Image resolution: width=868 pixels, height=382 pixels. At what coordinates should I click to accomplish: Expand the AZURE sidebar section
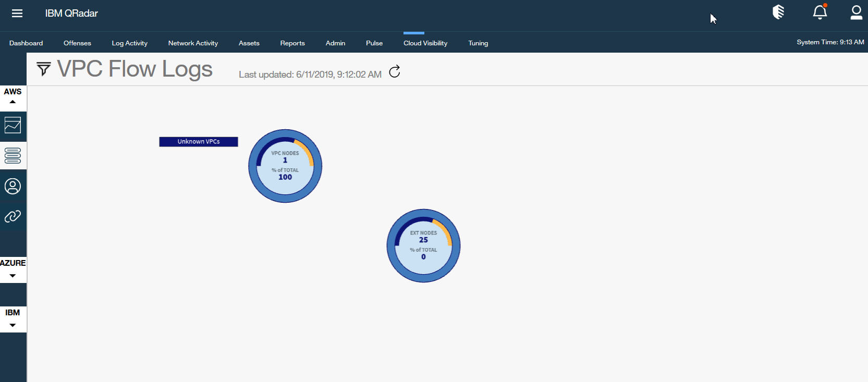coord(13,269)
